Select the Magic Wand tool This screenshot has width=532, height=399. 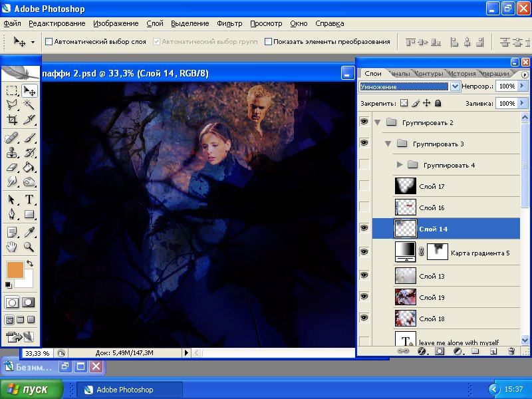[29, 104]
